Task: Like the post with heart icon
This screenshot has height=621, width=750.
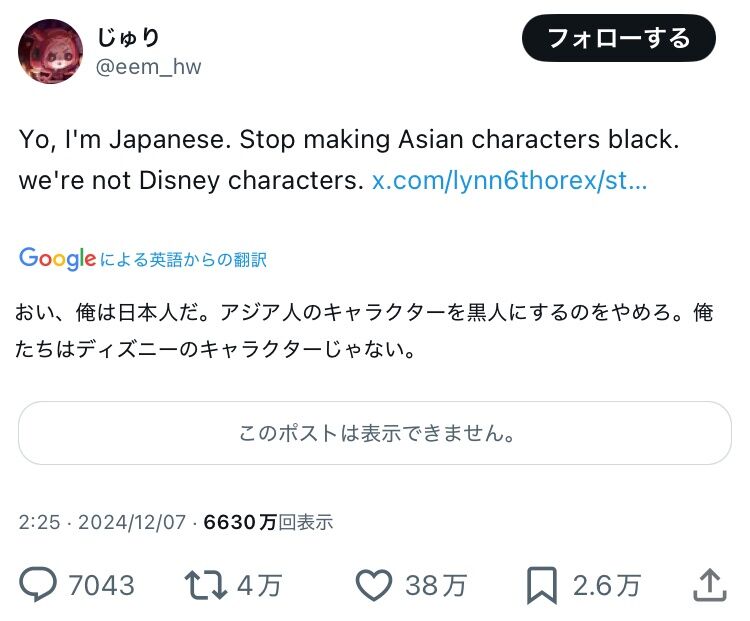Action: tap(374, 585)
